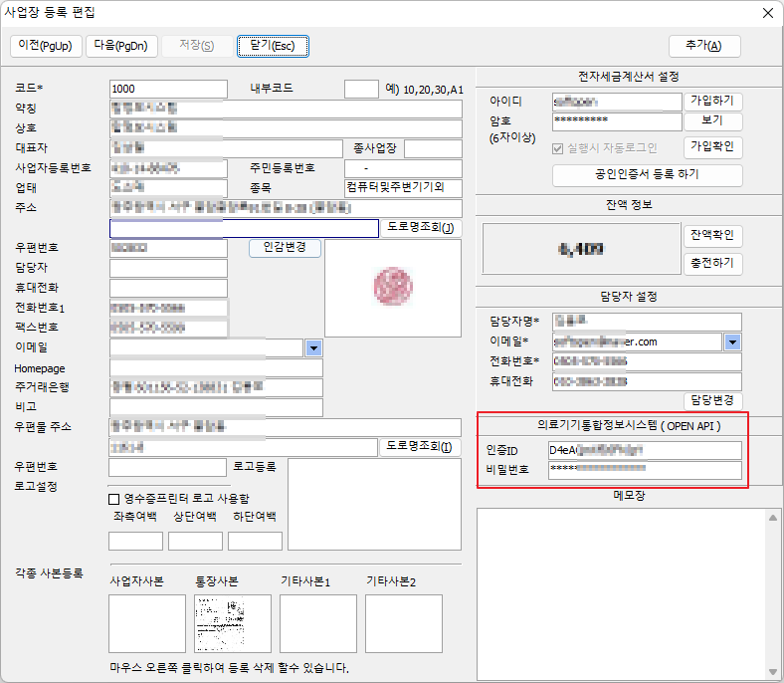Open 도로명조회(J) address lookup
Viewport: 784px width, 683px height.
[421, 228]
